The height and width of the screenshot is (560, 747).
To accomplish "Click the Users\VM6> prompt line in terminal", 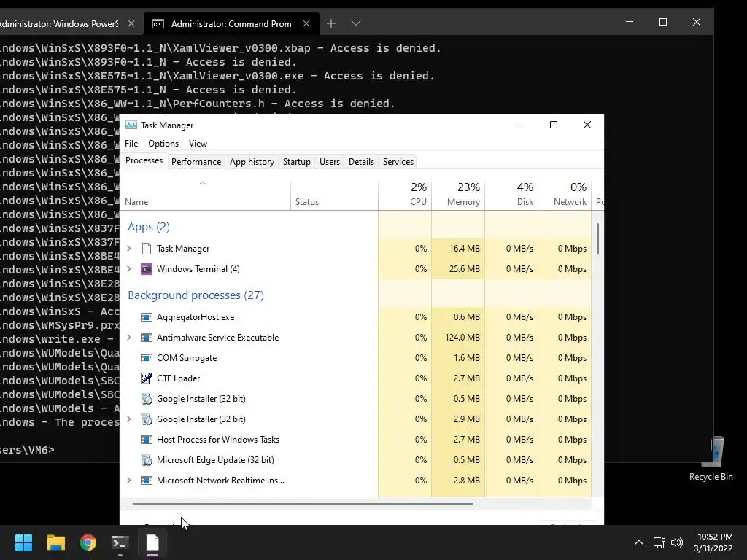I will [27, 450].
